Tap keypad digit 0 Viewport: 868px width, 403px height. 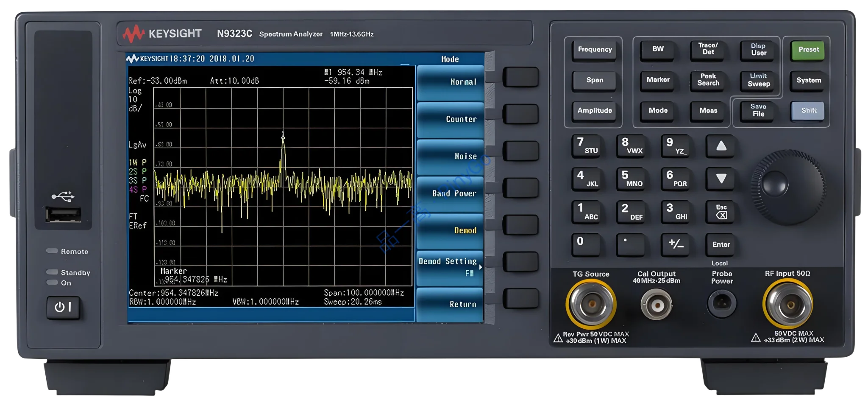587,245
